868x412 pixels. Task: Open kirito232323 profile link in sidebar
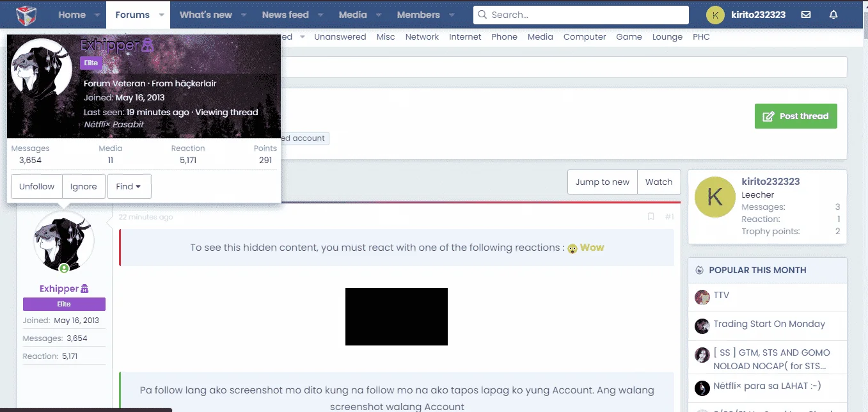coord(771,182)
